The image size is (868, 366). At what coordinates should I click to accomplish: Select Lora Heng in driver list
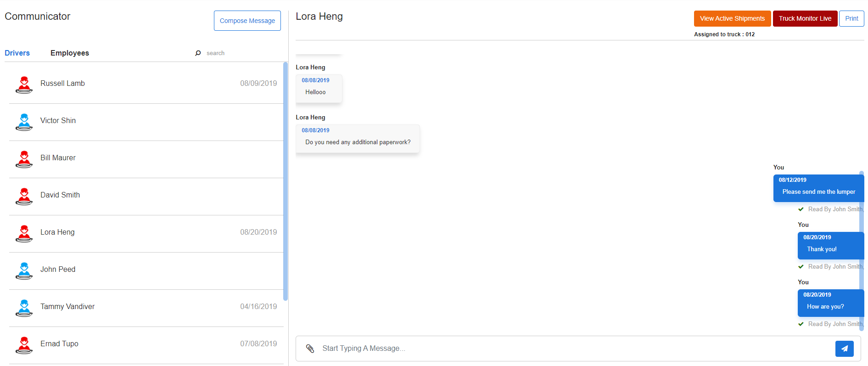click(146, 234)
